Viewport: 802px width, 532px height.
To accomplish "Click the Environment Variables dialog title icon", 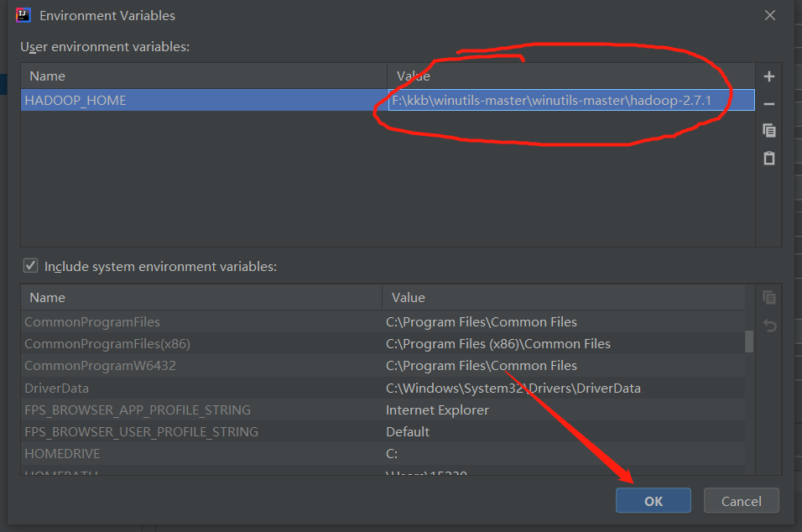I will (x=23, y=14).
